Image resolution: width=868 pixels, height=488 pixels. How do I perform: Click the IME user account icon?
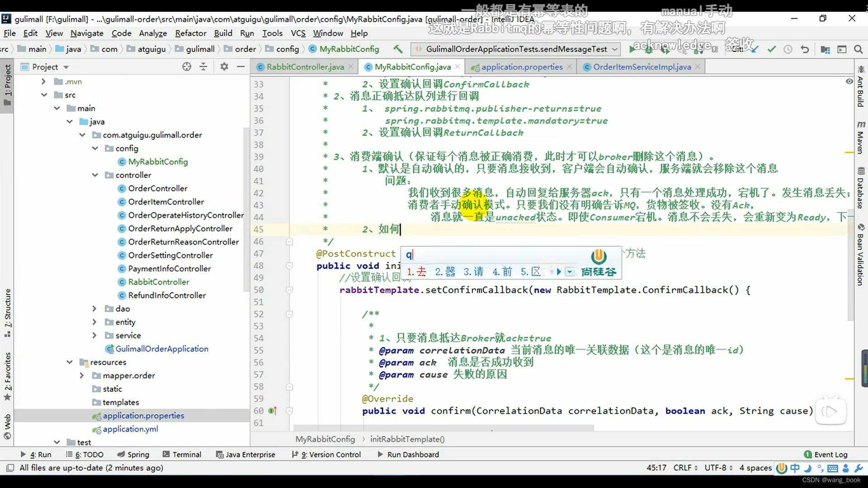click(845, 468)
